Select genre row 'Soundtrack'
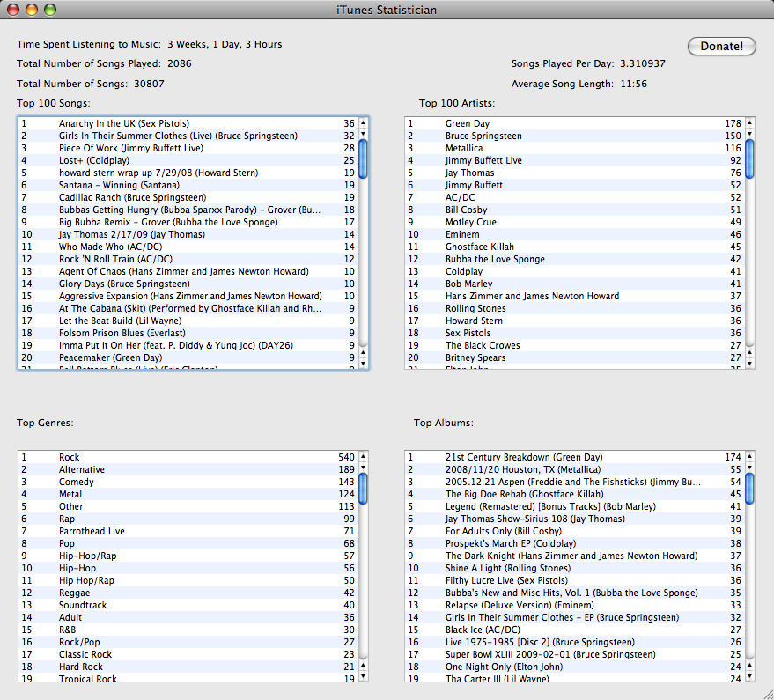 tap(188, 605)
